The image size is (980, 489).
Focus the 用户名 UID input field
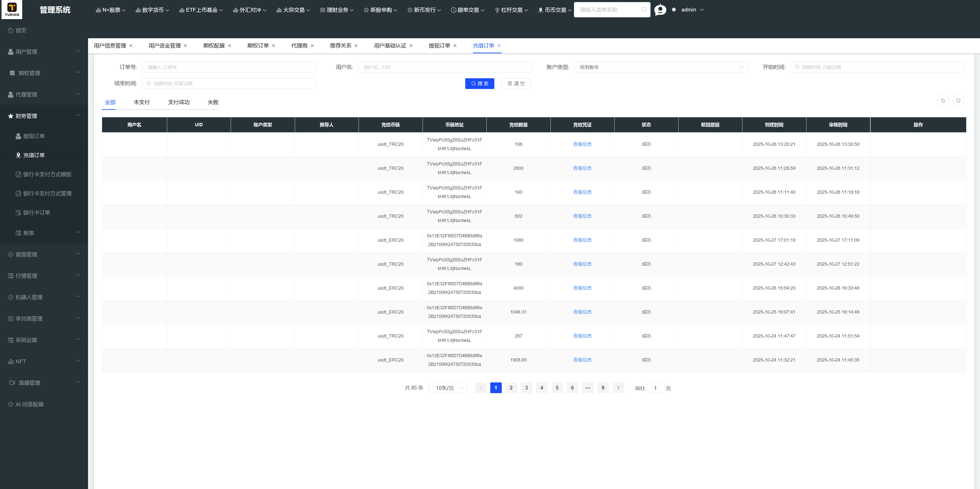pos(445,67)
